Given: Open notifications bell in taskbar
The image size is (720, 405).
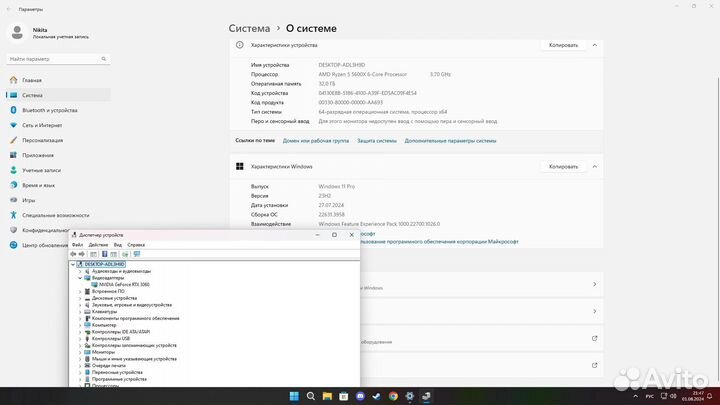Looking at the screenshot, I should click(710, 396).
